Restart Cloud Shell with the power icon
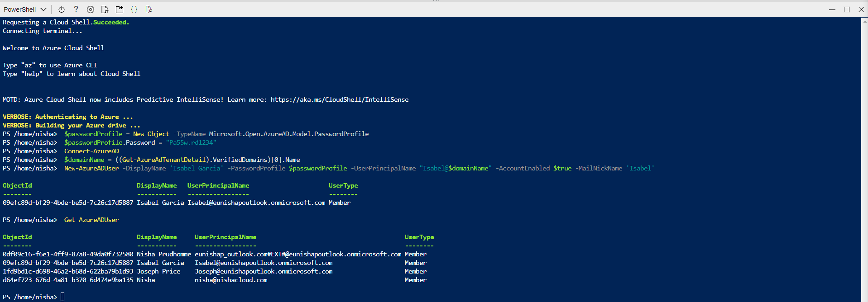868x302 pixels. tap(62, 9)
